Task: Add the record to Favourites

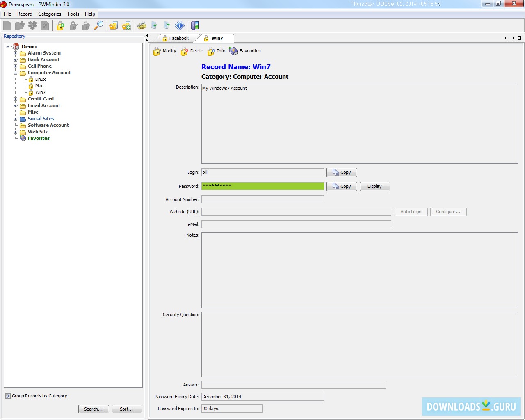Action: [245, 51]
